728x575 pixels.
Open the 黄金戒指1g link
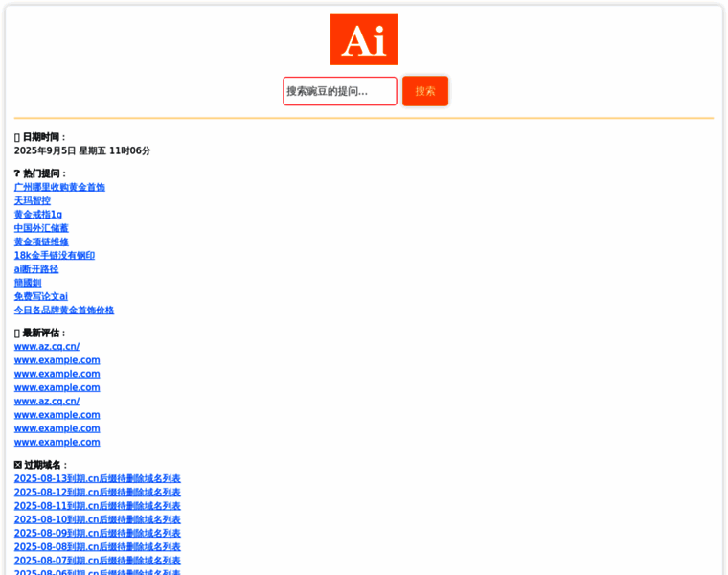tap(38, 215)
